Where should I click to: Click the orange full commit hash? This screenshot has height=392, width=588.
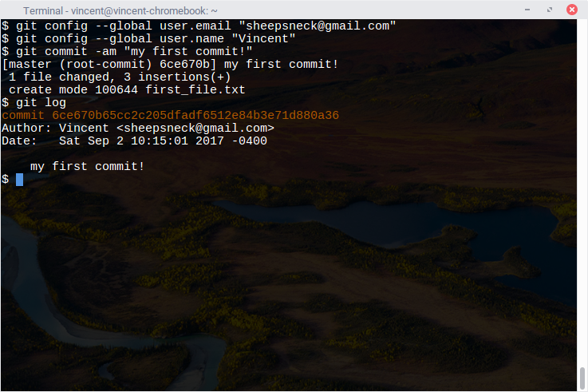[x=195, y=115]
